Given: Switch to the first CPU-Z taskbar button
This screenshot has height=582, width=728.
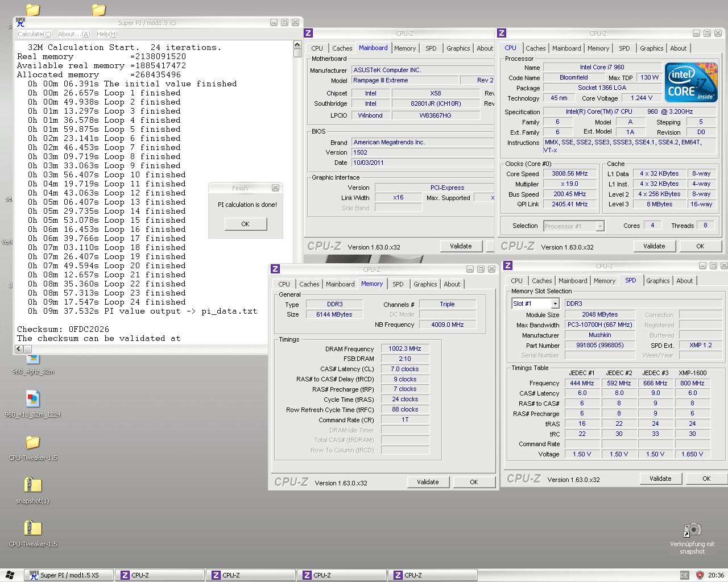Looking at the screenshot, I should tap(160, 575).
